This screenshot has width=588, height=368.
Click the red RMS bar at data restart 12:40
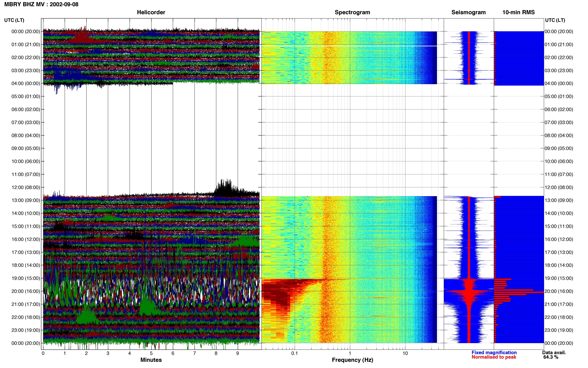tap(497, 197)
